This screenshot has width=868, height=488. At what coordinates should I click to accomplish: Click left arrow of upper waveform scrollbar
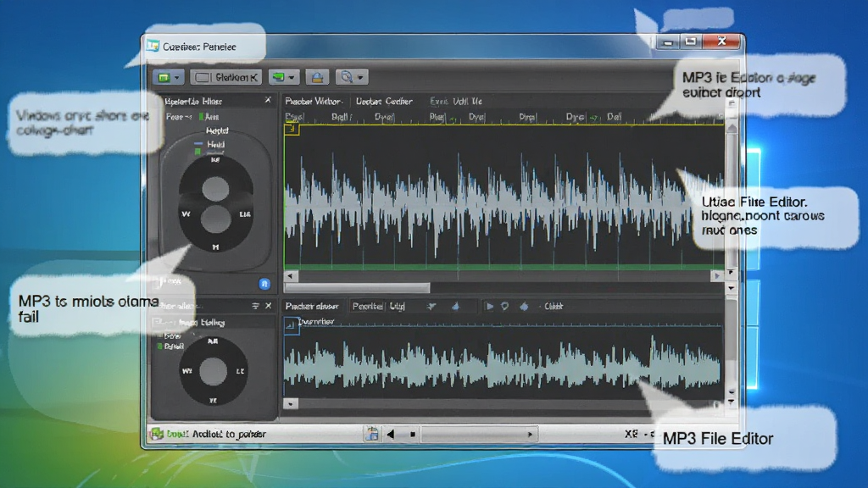(x=290, y=275)
